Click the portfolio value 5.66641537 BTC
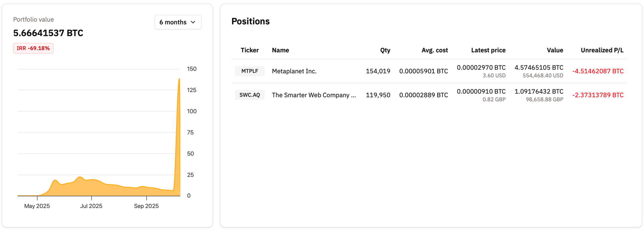Viewport: 644px width, 231px height. pyautogui.click(x=48, y=33)
